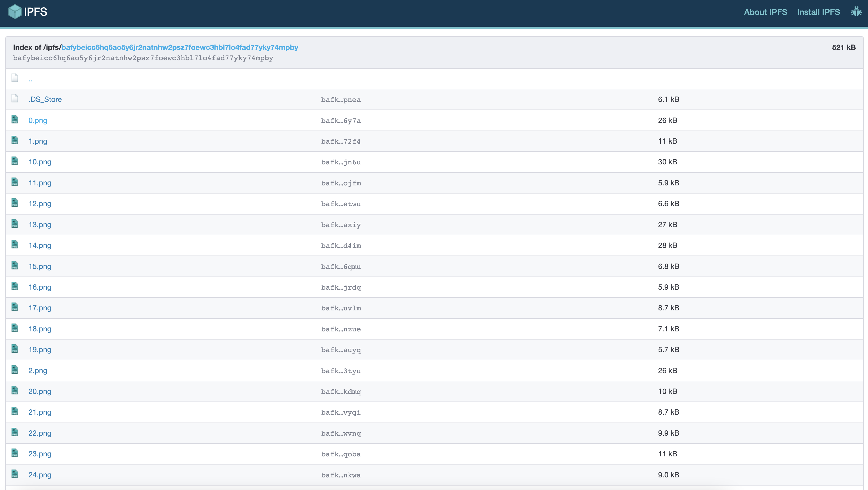Open the 10.png file link
Image resolution: width=868 pixels, height=490 pixels.
pyautogui.click(x=40, y=162)
